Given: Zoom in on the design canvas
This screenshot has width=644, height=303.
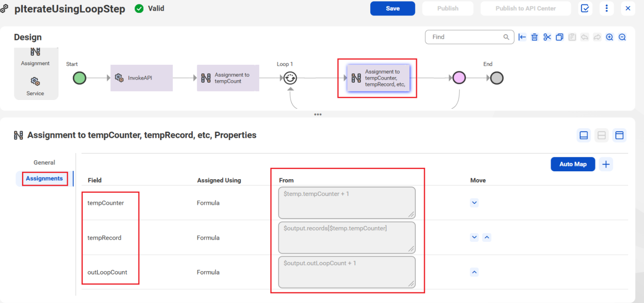Looking at the screenshot, I should coord(610,37).
